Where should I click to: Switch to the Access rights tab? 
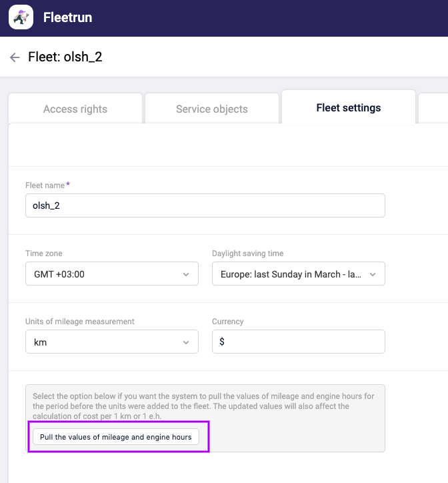(75, 109)
